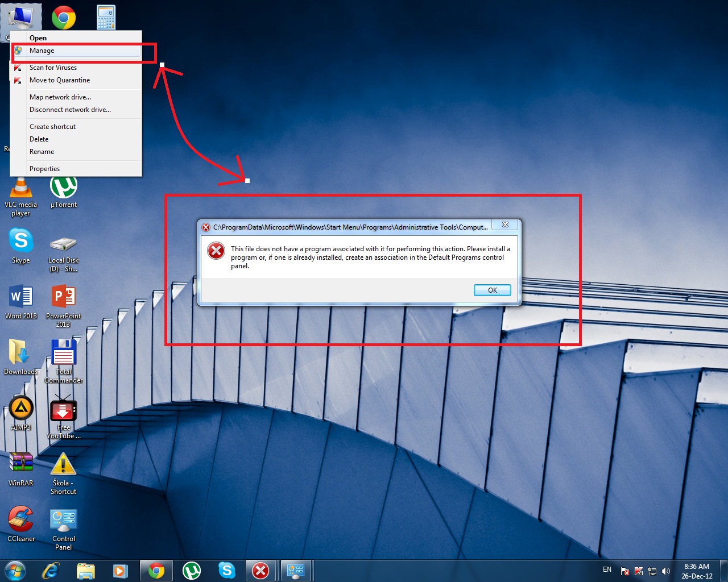Select the WinRAR desktop icon
Image resolution: width=728 pixels, height=582 pixels.
(x=21, y=469)
